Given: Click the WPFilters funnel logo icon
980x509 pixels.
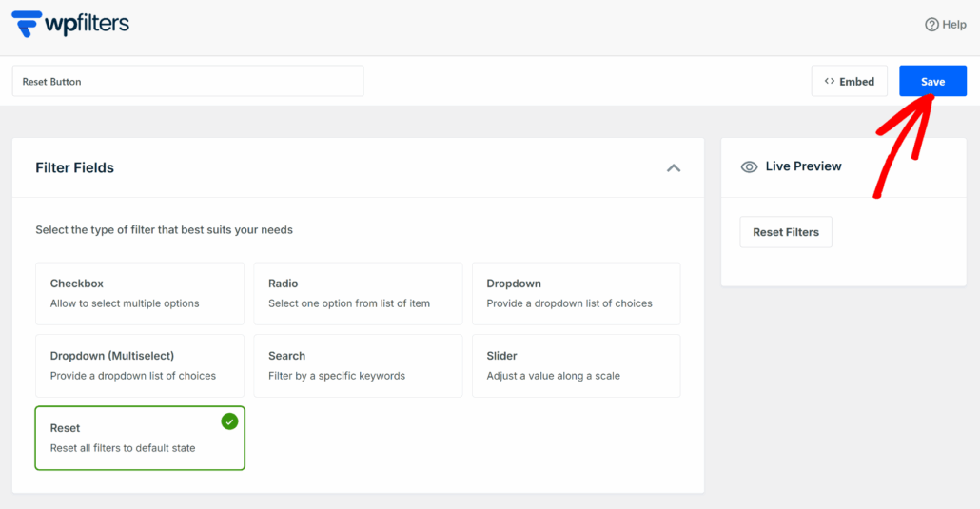Looking at the screenshot, I should [27, 23].
